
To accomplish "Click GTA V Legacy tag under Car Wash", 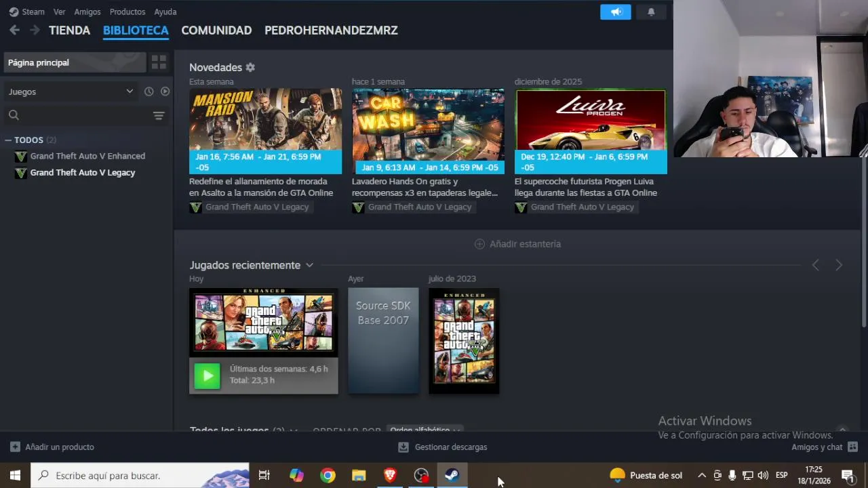I will click(413, 207).
